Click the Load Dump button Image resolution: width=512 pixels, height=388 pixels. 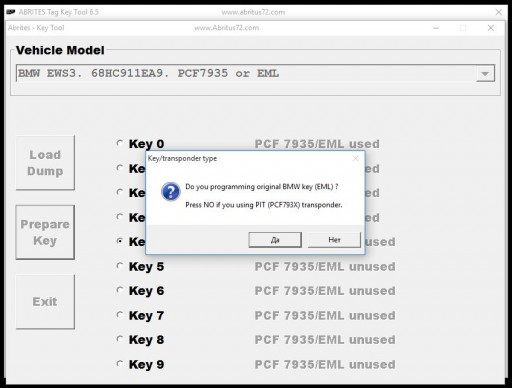pyautogui.click(x=45, y=163)
